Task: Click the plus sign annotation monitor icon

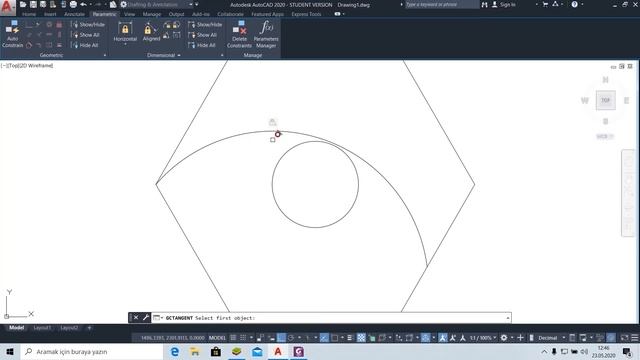Action: 520,338
